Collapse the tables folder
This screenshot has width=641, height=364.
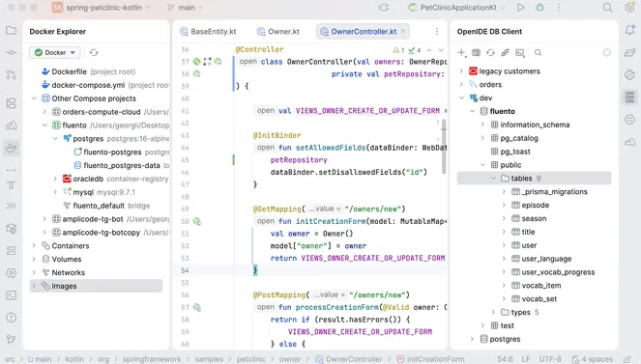(493, 179)
